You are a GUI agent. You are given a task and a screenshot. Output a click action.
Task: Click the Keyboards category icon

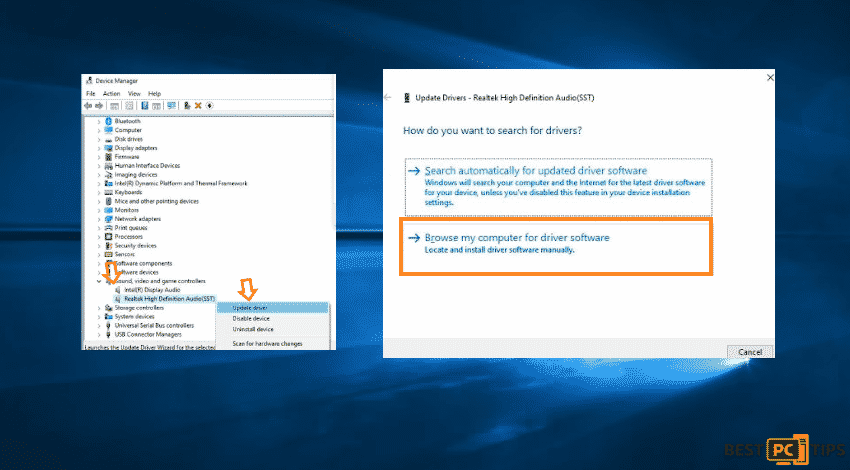[108, 192]
